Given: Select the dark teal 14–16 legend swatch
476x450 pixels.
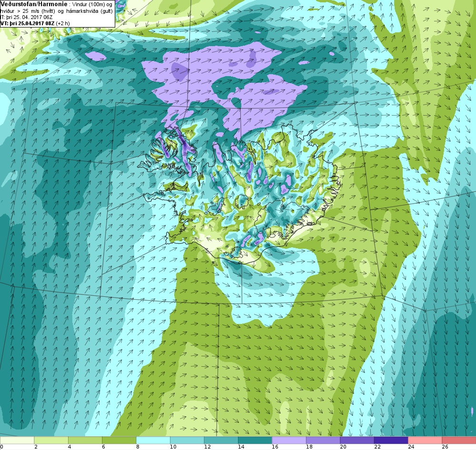Looking at the screenshot, I should pos(255,440).
